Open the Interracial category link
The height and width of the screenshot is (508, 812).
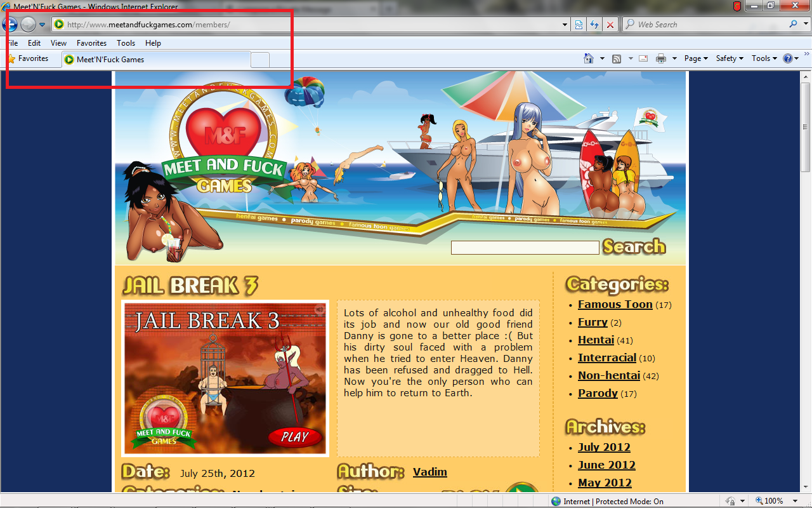[606, 358]
